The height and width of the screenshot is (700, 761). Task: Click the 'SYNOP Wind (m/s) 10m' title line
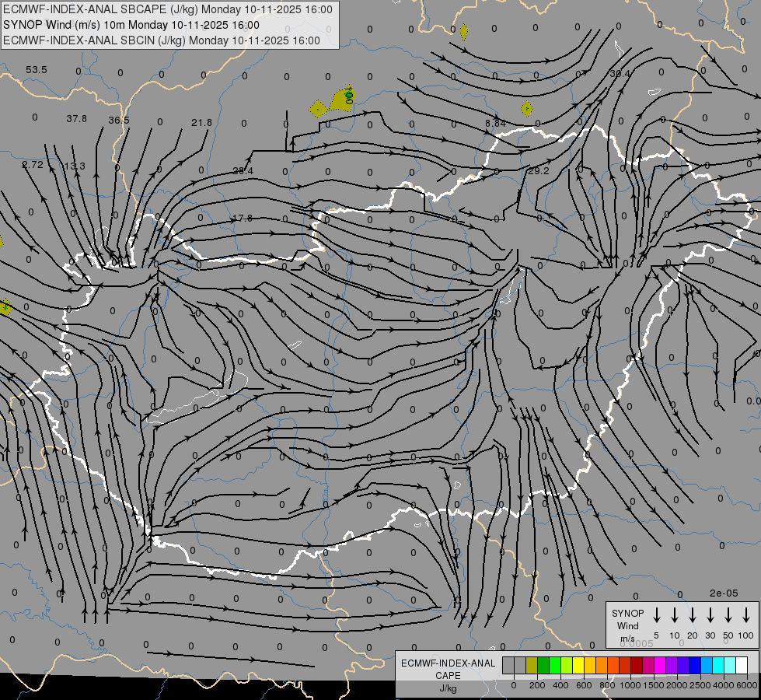pos(131,25)
